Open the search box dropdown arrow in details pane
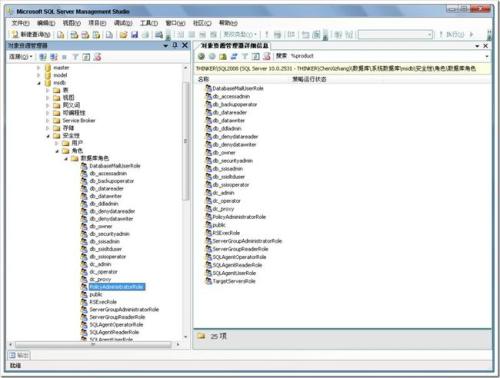500x378 pixels. pos(487,56)
